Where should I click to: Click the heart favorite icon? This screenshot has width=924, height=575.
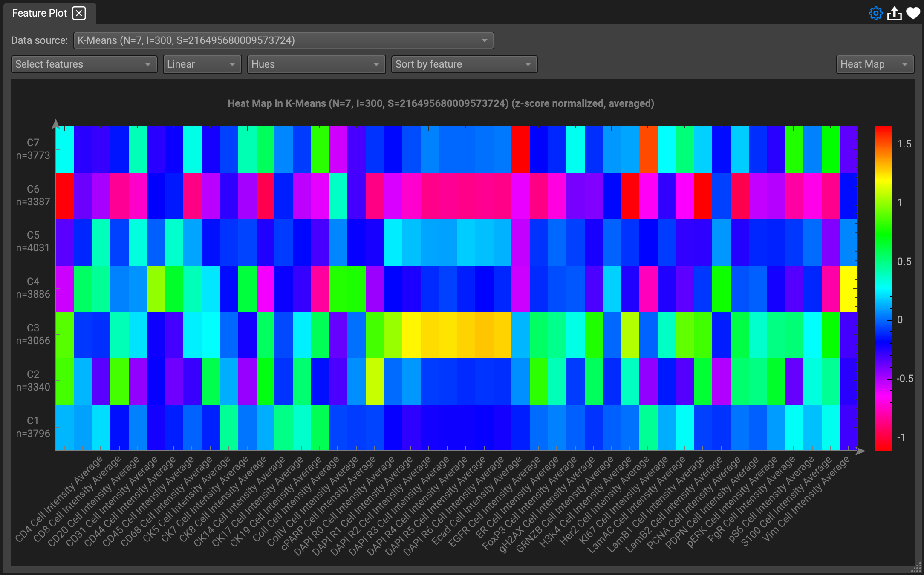click(x=913, y=13)
